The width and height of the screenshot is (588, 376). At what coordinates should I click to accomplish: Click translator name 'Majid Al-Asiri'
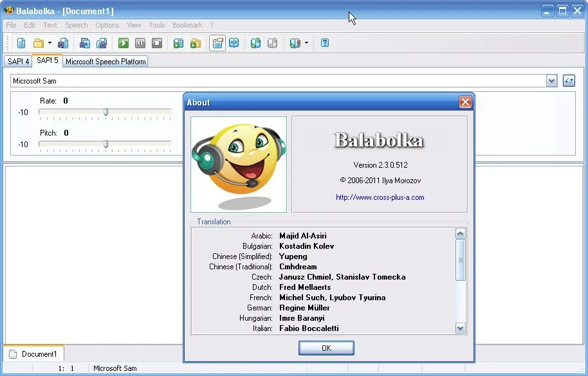[x=302, y=235]
